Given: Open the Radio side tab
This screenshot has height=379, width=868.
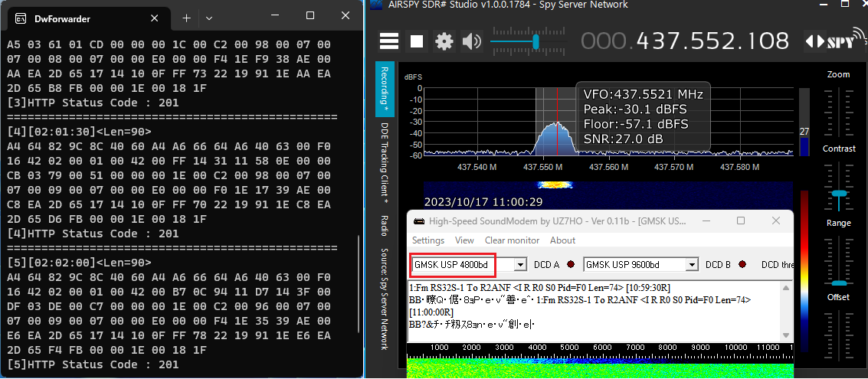Looking at the screenshot, I should [385, 226].
